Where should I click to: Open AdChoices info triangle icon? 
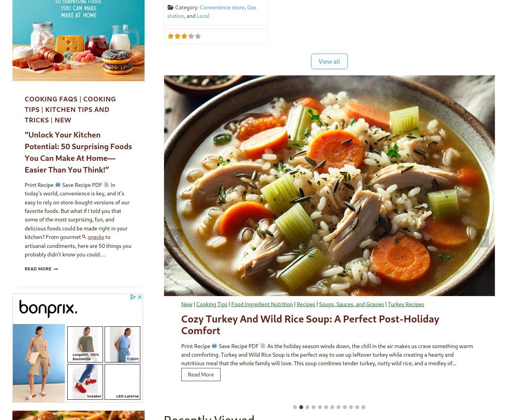[x=133, y=297]
